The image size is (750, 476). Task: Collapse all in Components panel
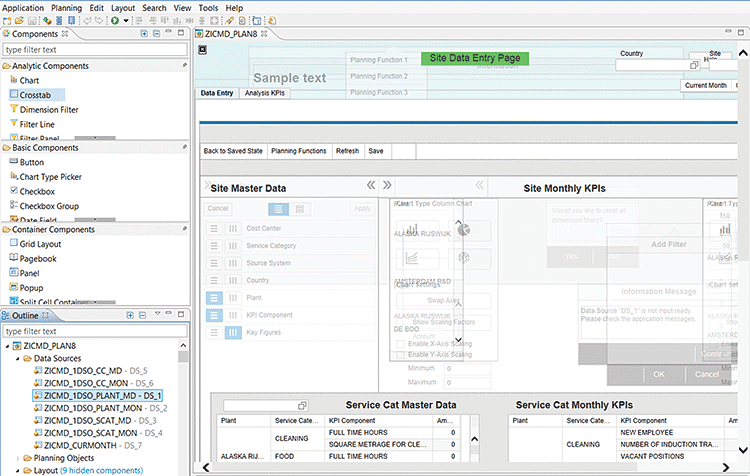(x=157, y=34)
